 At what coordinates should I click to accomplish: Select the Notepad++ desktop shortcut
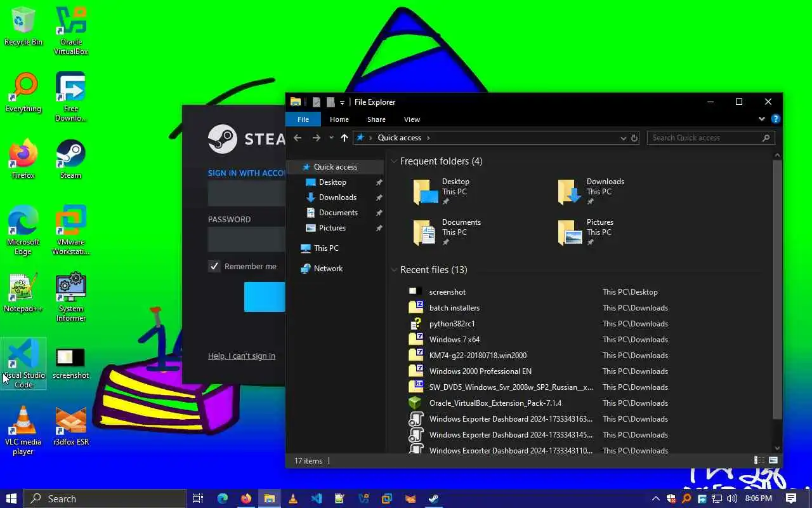click(x=23, y=293)
